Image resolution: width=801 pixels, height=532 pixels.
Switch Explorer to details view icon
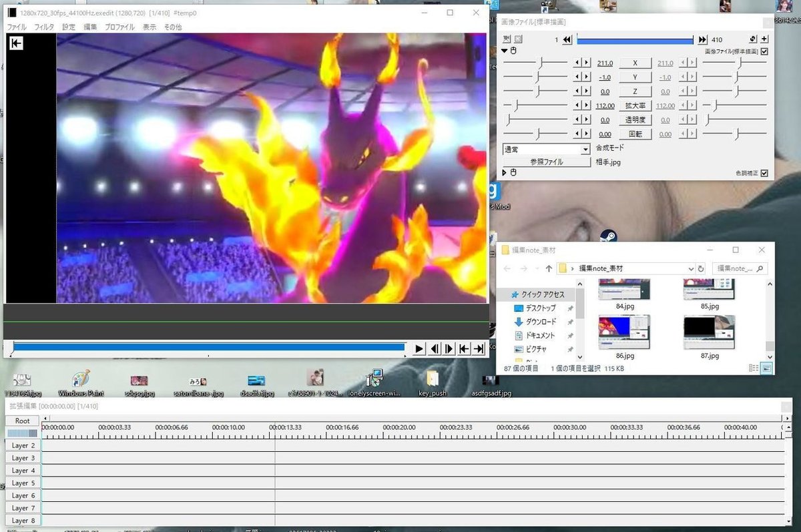coord(754,368)
